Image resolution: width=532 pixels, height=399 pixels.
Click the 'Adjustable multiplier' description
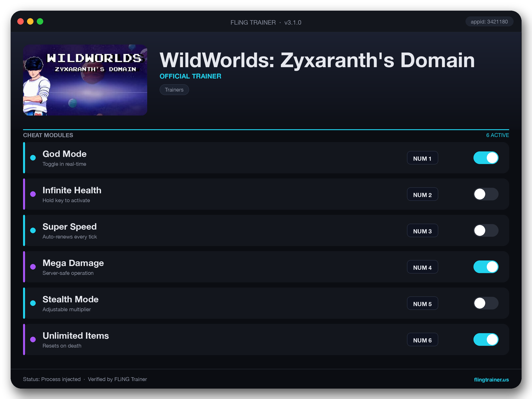coord(67,309)
